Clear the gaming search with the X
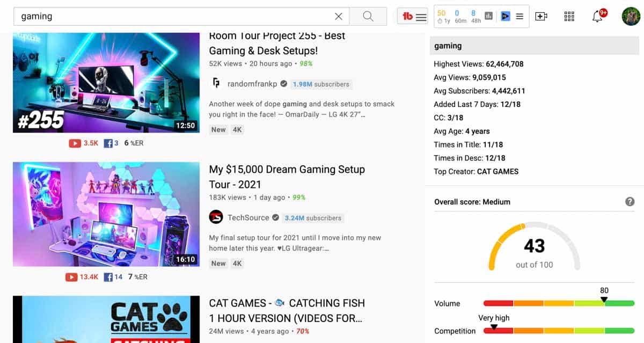Image resolution: width=644 pixels, height=343 pixels. 339,16
